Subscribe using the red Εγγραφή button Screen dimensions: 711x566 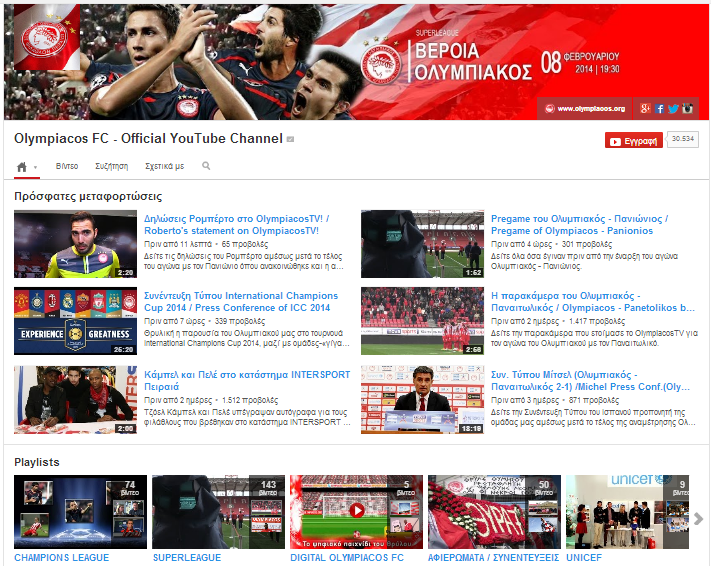634,141
